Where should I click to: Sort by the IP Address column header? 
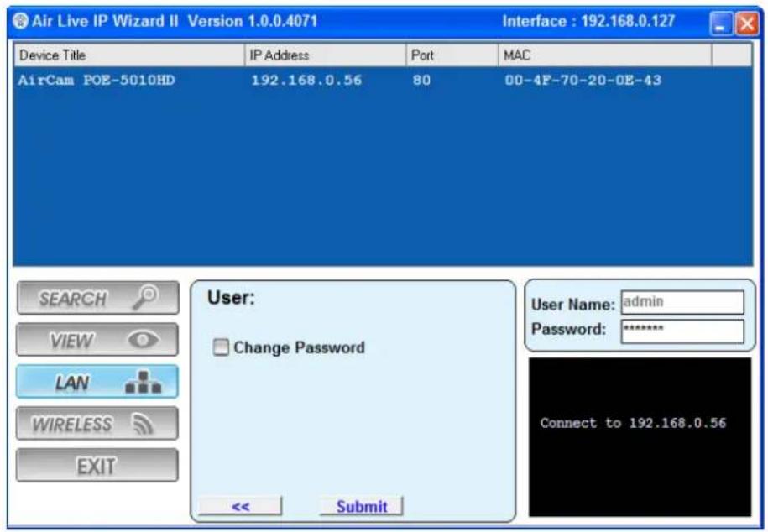pos(325,55)
